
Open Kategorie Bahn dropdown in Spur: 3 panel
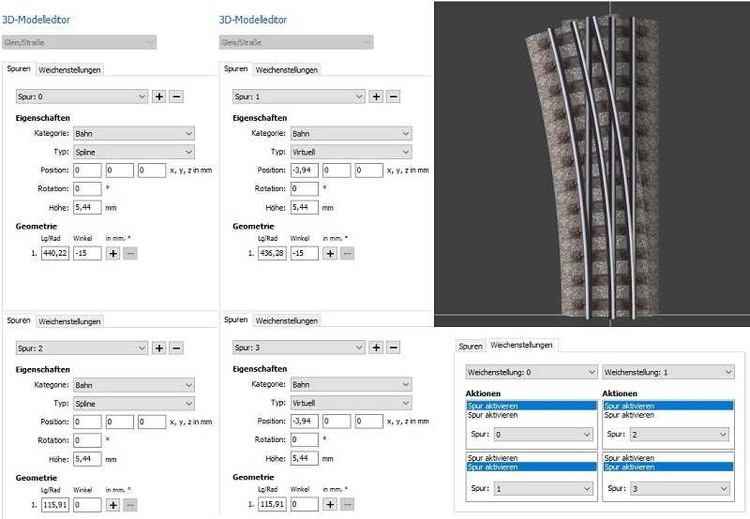[x=351, y=385]
